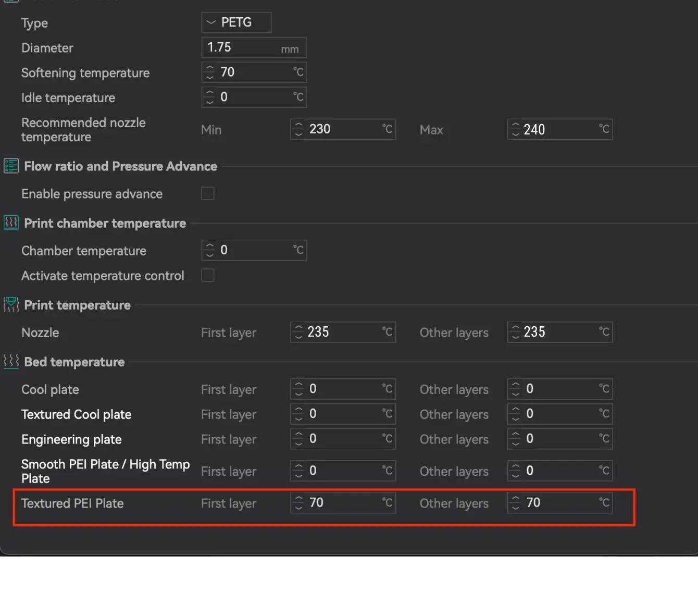Click Engineering plate first layer stepper arrows

pos(298,439)
